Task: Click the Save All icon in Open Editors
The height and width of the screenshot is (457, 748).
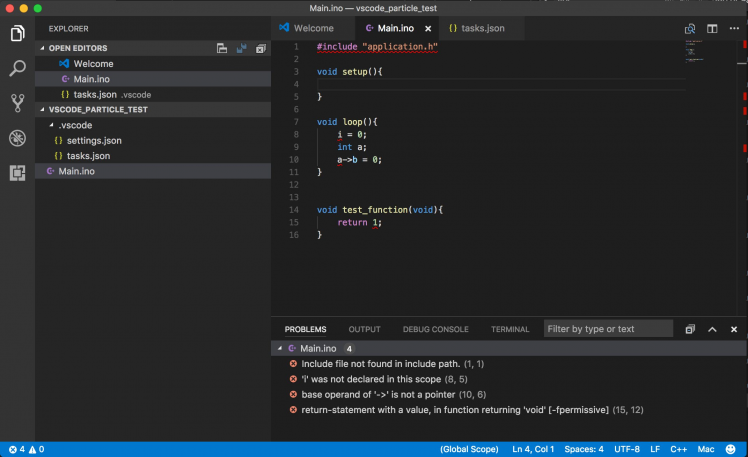Action: [241, 48]
